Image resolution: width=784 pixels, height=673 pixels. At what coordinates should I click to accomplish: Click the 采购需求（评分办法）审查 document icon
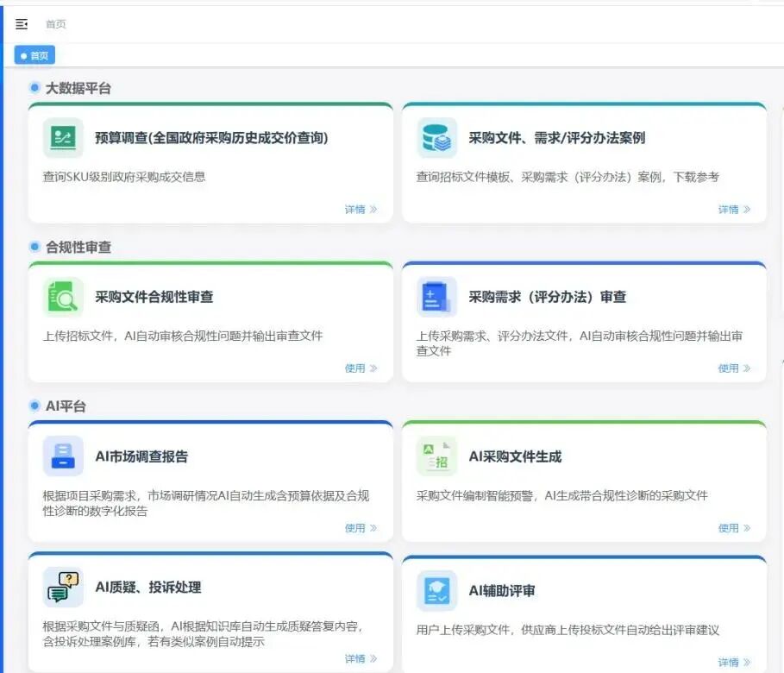coord(436,296)
